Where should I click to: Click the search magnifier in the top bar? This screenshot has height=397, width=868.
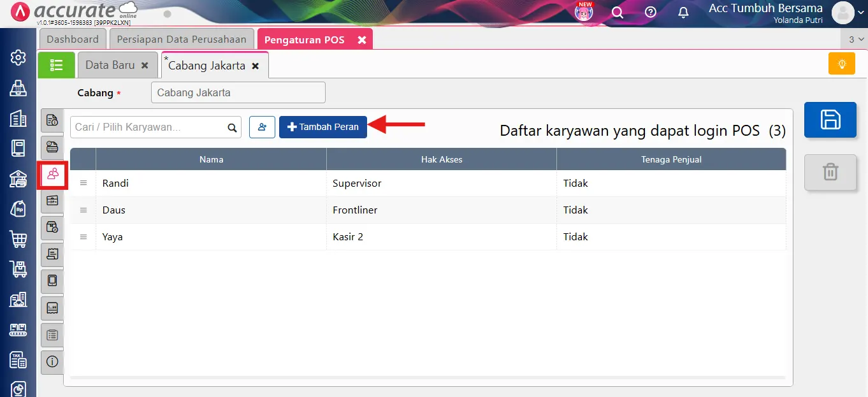(617, 12)
